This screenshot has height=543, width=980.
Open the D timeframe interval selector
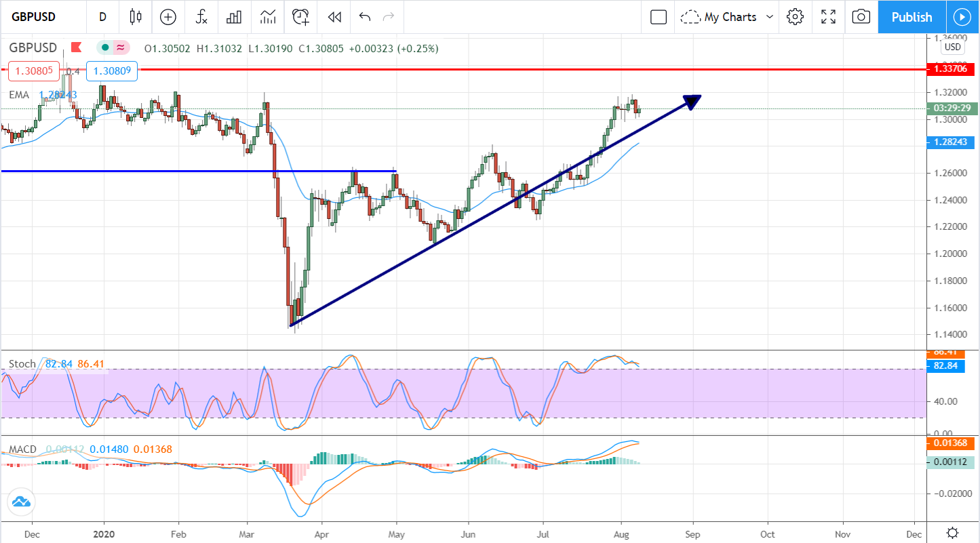tap(103, 17)
